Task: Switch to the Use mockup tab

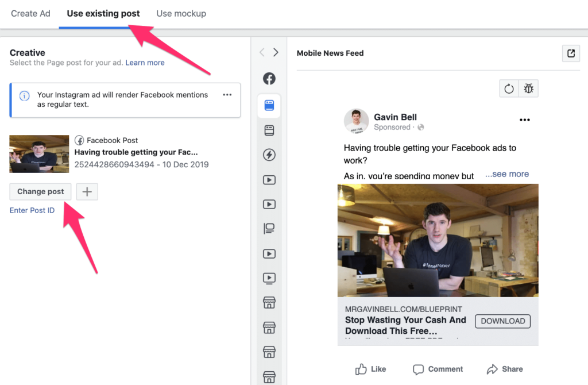Action: click(x=181, y=13)
